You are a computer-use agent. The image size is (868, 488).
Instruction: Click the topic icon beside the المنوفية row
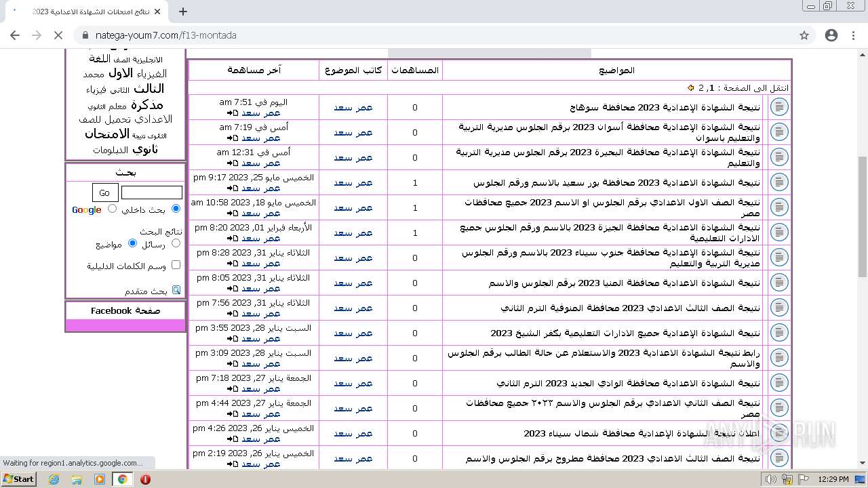(x=779, y=308)
